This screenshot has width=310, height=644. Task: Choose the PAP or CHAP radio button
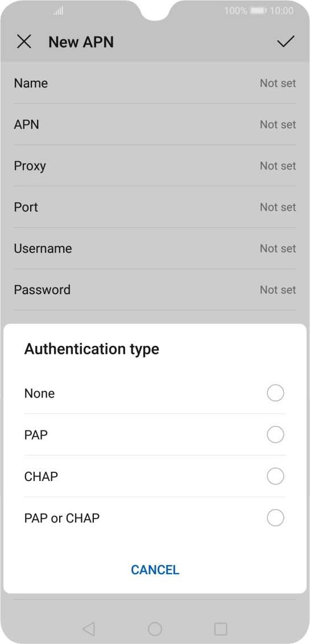(275, 518)
